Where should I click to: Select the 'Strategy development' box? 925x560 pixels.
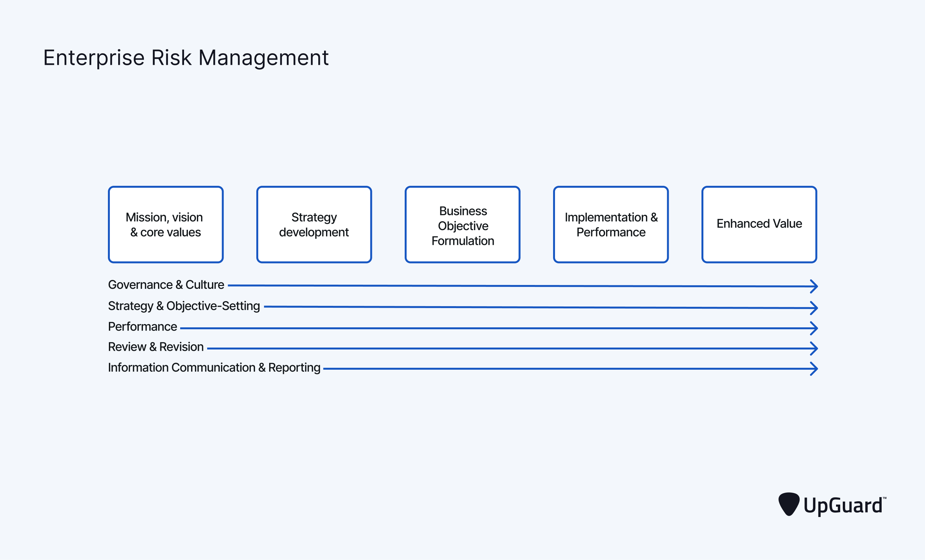[x=314, y=224]
